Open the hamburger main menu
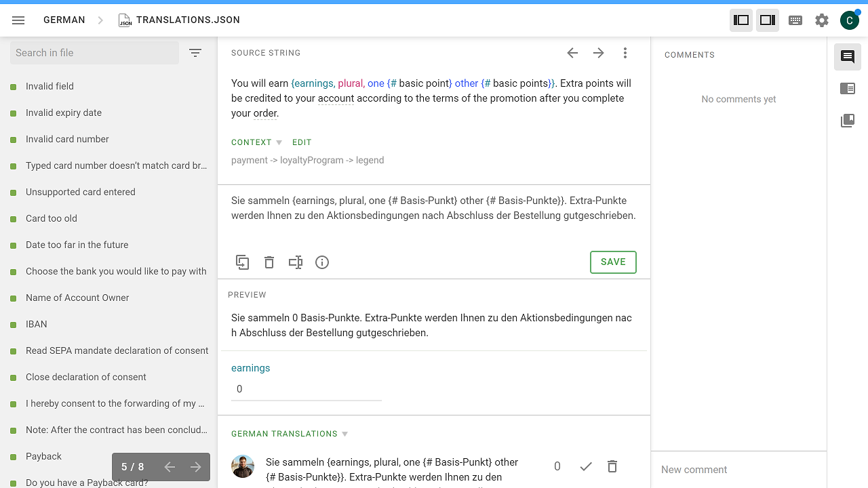Screen dimensions: 868x488 [18, 20]
